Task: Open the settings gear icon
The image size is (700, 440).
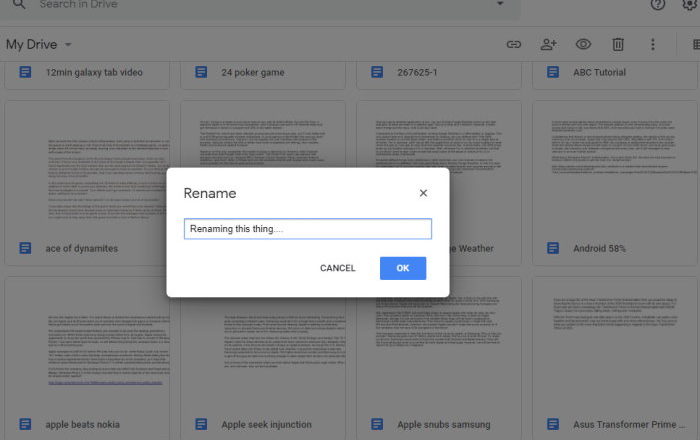Action: click(x=690, y=4)
